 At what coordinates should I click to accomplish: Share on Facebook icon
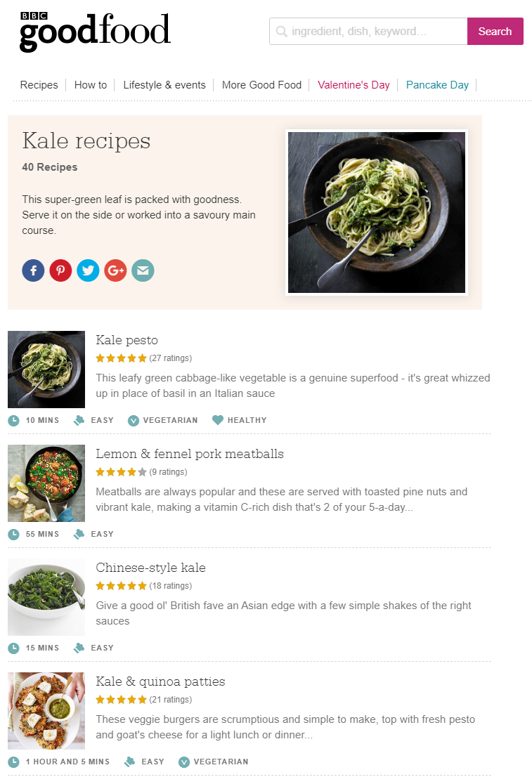click(33, 270)
